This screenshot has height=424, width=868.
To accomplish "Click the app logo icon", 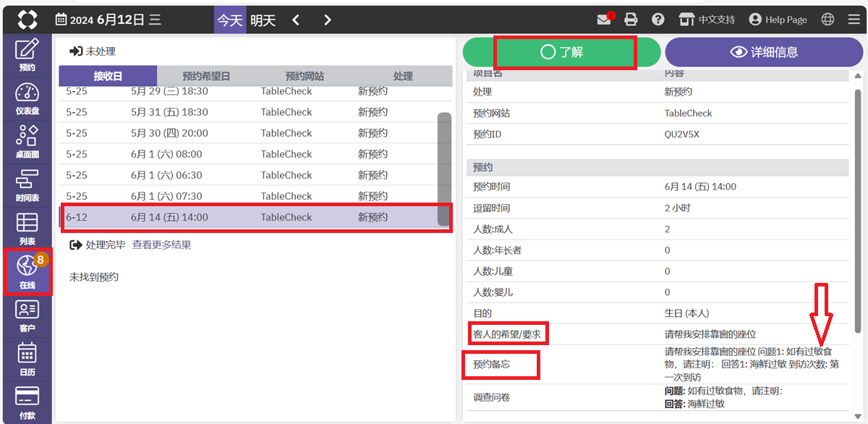I will [x=27, y=20].
